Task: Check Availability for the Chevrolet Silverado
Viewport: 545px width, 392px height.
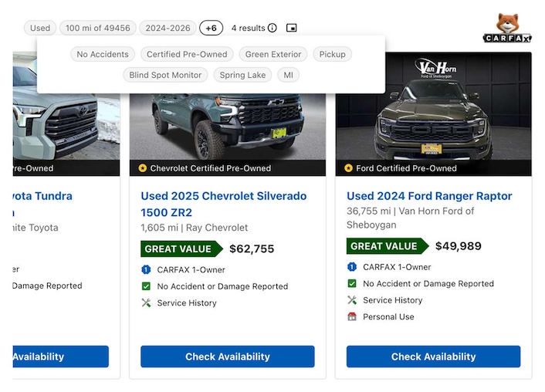Action: click(x=227, y=357)
